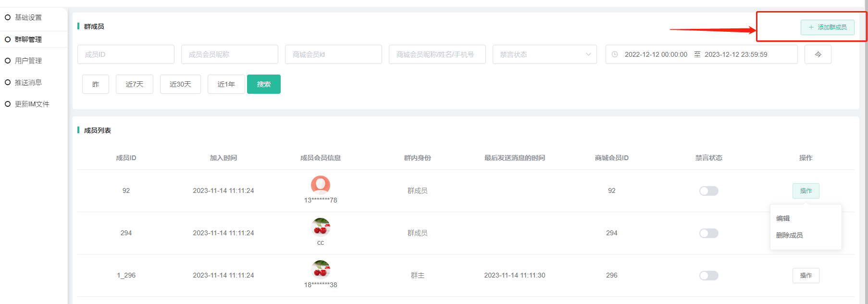The height and width of the screenshot is (304, 868).
Task: Click the 加入时间 column header
Action: 223,158
